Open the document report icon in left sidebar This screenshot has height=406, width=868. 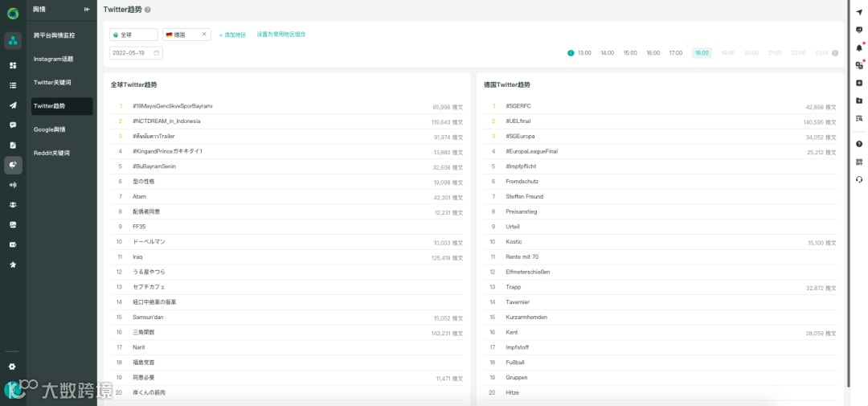(13, 146)
